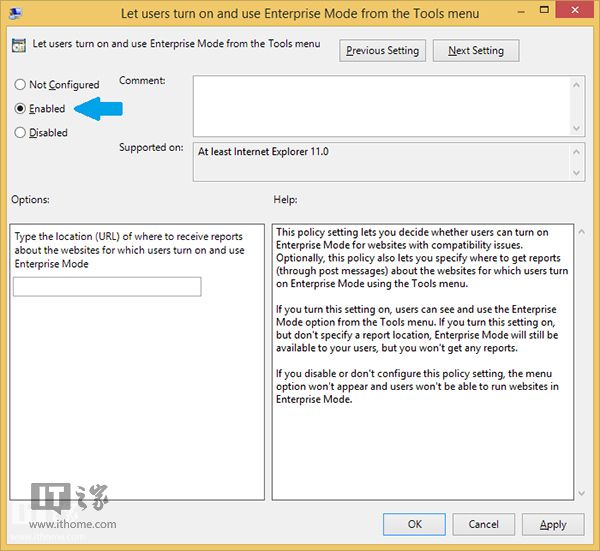Viewport: 600px width, 551px height.
Task: Click the 'At least Internet Explorer 11.0' text
Action: point(263,152)
